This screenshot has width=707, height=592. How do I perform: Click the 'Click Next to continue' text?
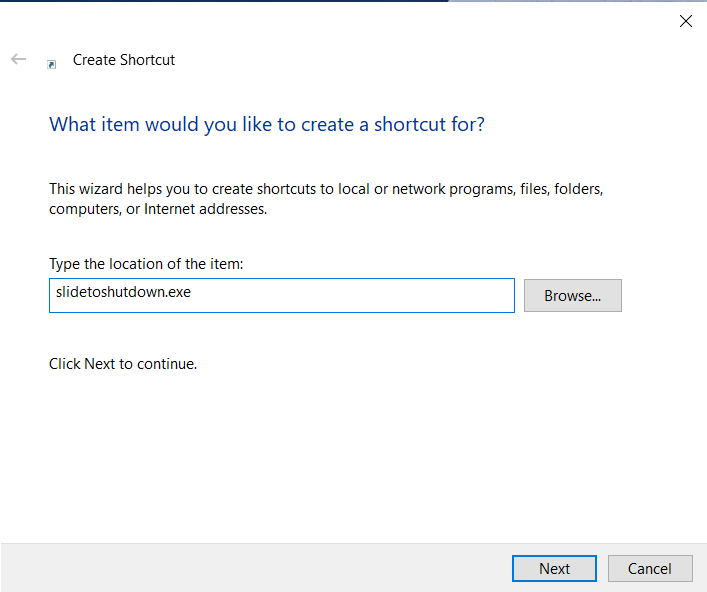click(123, 364)
